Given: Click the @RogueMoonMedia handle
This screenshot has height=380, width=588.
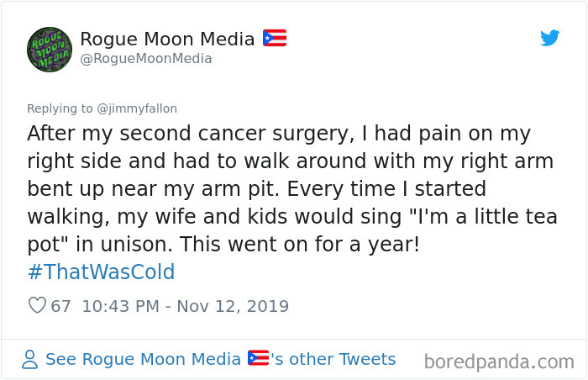Looking at the screenshot, I should pyautogui.click(x=145, y=59).
